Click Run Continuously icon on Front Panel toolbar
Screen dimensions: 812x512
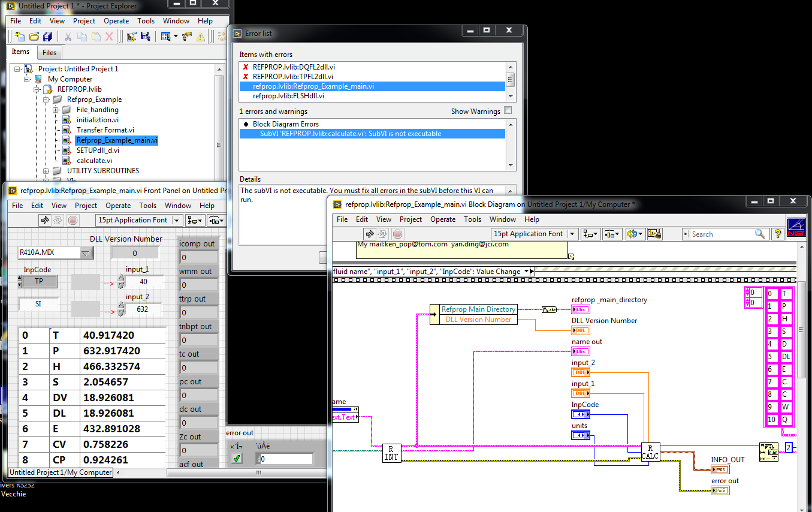point(58,220)
